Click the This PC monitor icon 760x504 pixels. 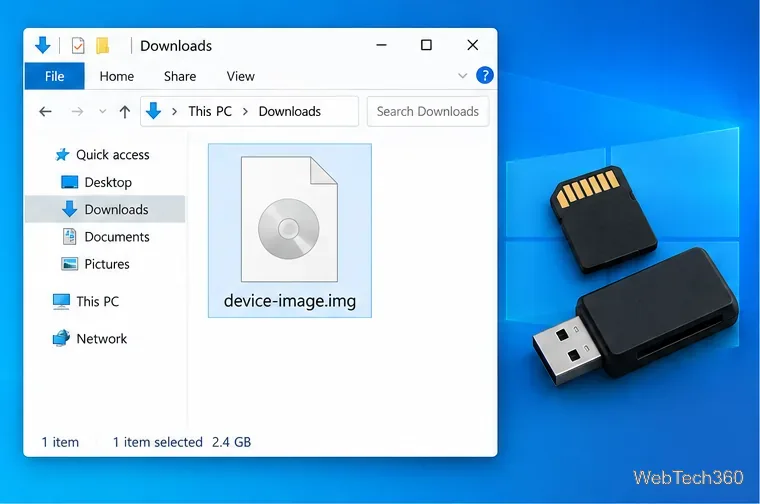coord(61,301)
